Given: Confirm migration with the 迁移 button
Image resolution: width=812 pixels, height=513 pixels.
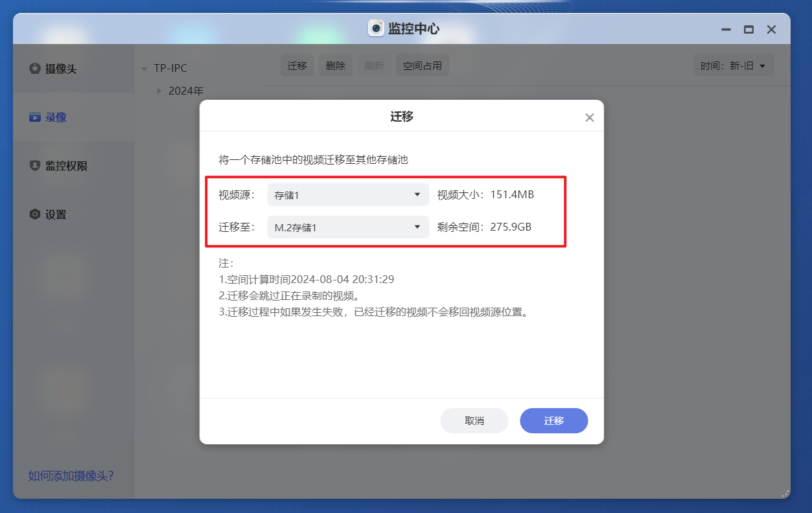Looking at the screenshot, I should pyautogui.click(x=553, y=420).
